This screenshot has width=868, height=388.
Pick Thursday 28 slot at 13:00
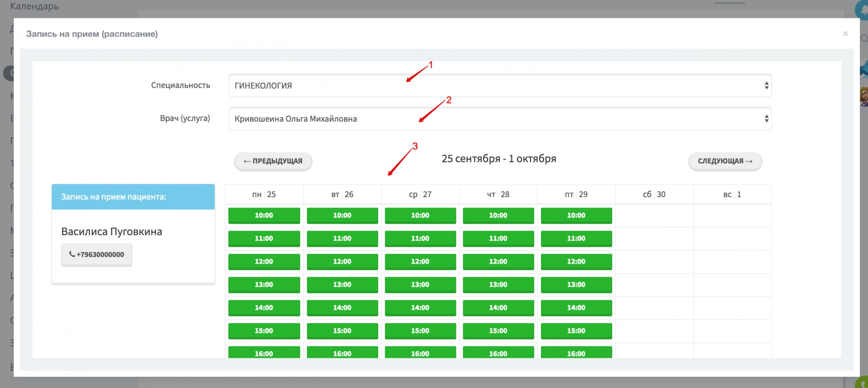(x=498, y=285)
